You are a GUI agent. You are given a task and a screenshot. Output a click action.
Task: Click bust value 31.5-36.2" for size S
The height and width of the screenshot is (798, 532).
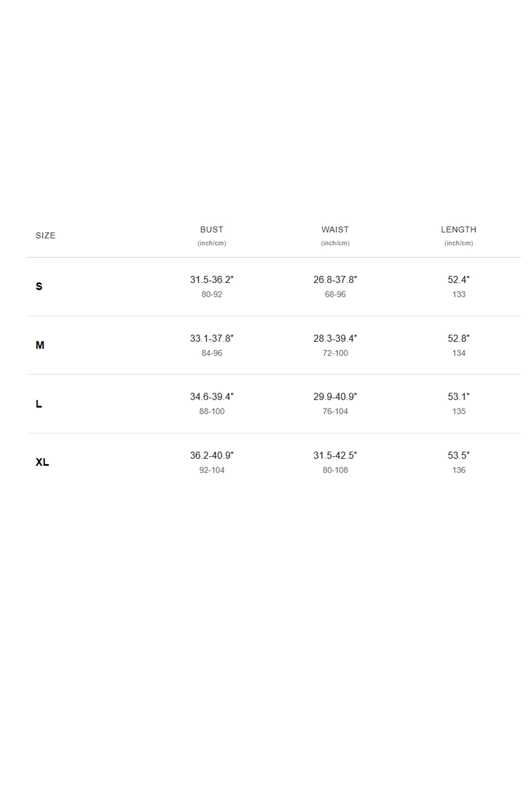pyautogui.click(x=212, y=280)
